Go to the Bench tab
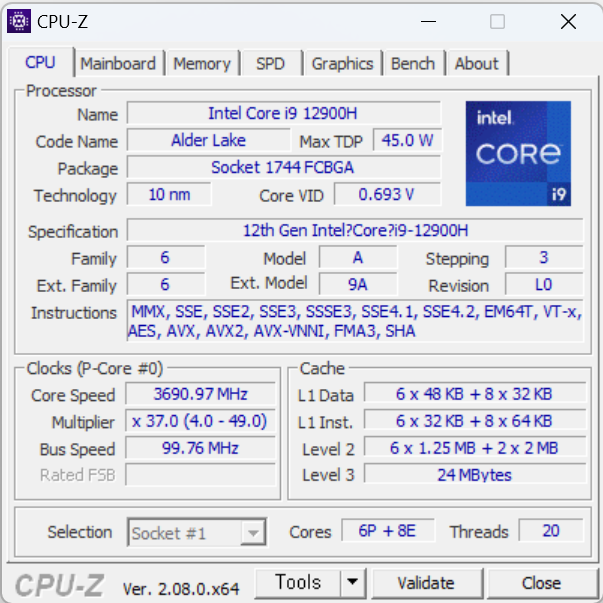The height and width of the screenshot is (603, 603). [413, 63]
